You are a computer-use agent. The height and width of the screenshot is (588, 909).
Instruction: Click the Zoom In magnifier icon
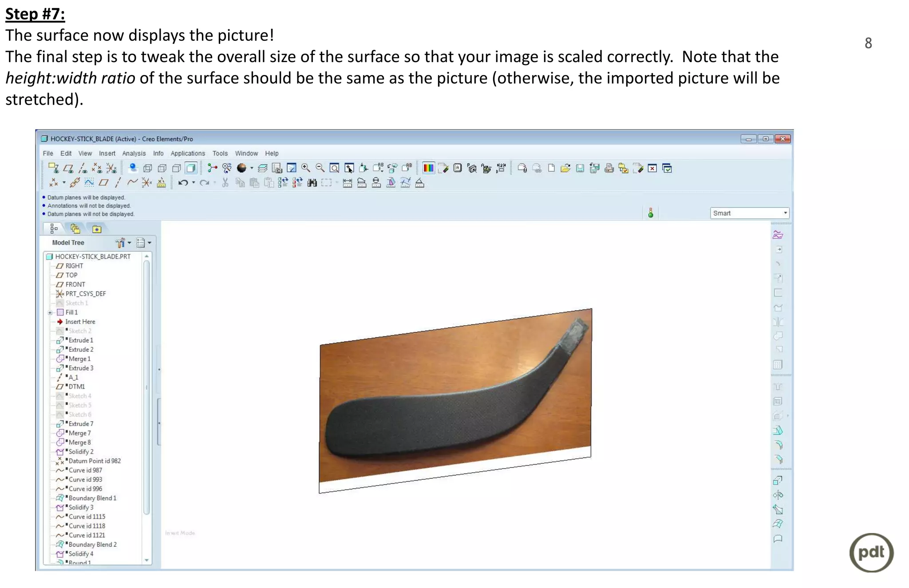click(305, 168)
